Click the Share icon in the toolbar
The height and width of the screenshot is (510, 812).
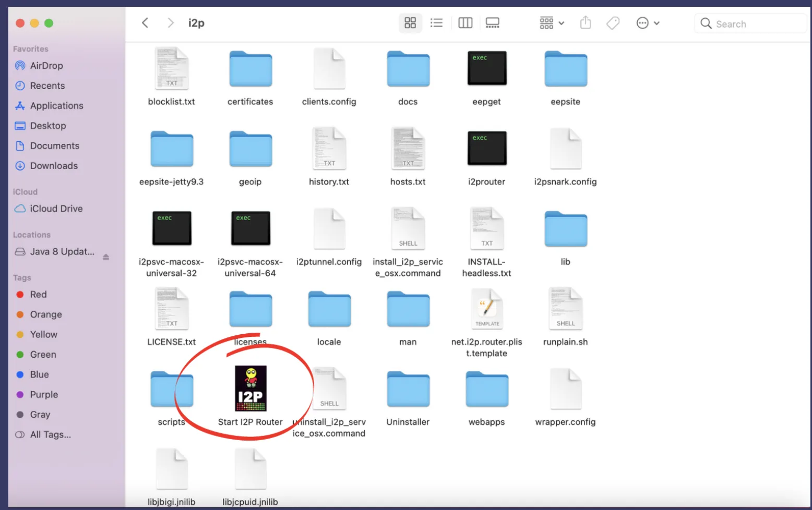tap(585, 23)
